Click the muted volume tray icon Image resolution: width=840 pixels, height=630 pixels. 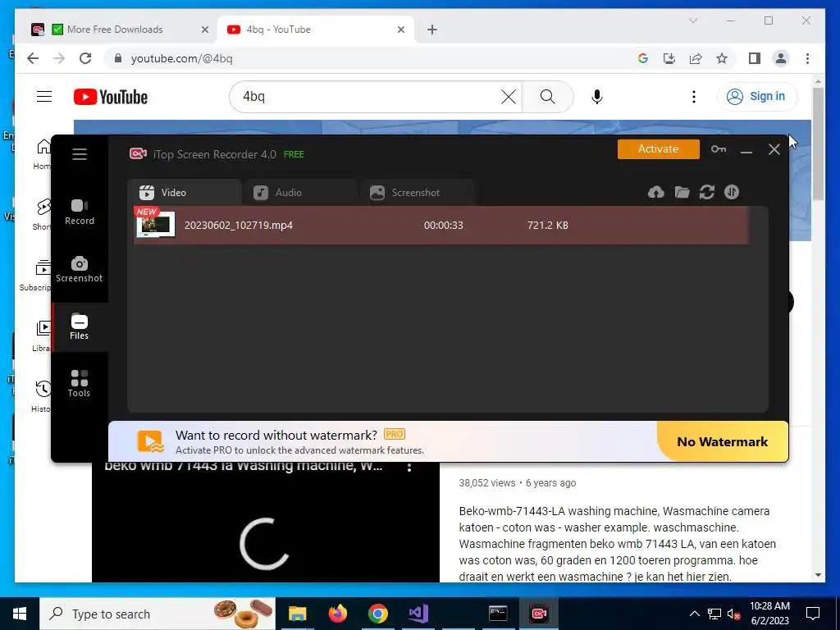click(734, 614)
